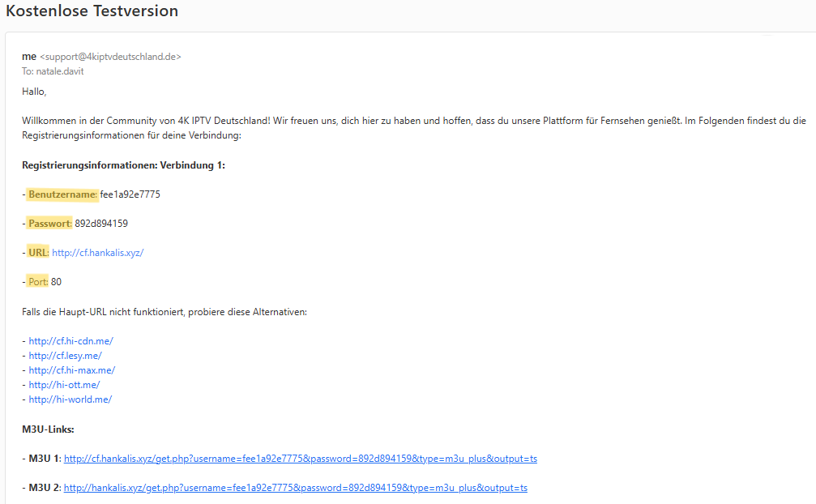
Task: Follow the cf.hi-max.me alternative link
Action: tap(71, 370)
